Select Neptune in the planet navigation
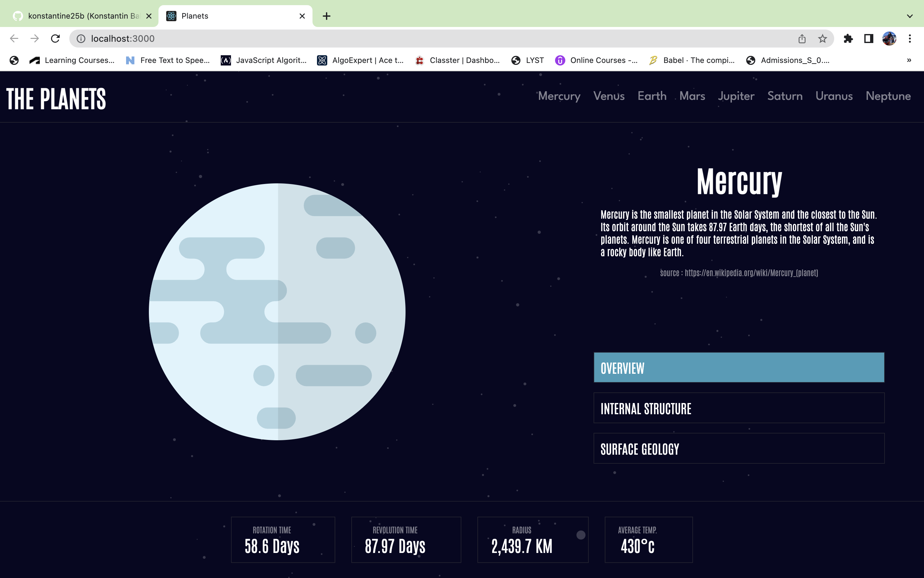Image resolution: width=924 pixels, height=578 pixels. pyautogui.click(x=888, y=96)
